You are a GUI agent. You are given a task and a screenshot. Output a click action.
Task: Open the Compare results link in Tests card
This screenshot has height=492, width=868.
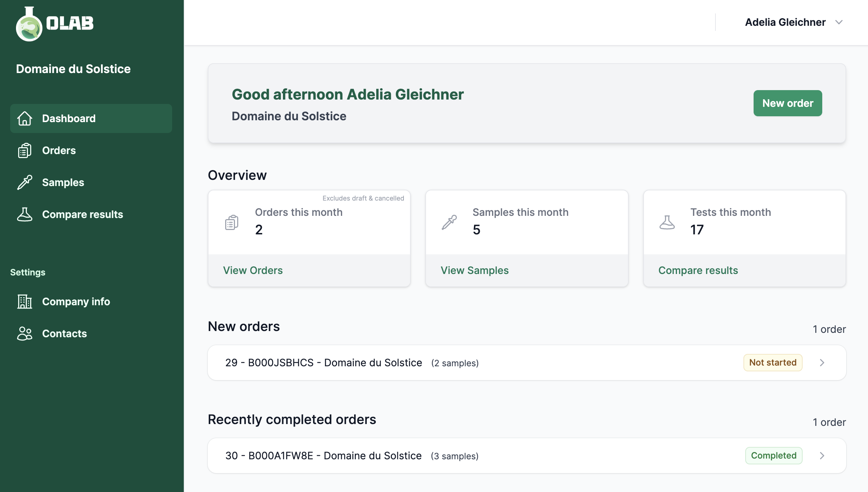tap(698, 270)
